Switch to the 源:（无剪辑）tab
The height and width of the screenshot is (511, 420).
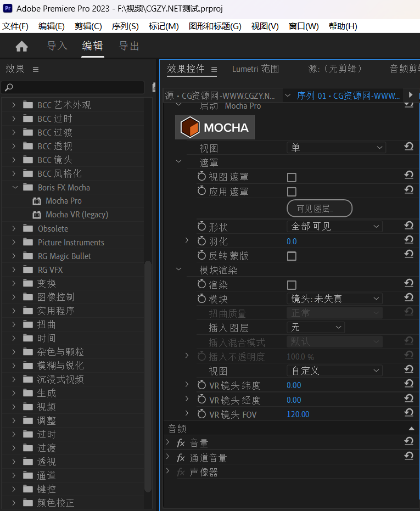[335, 69]
